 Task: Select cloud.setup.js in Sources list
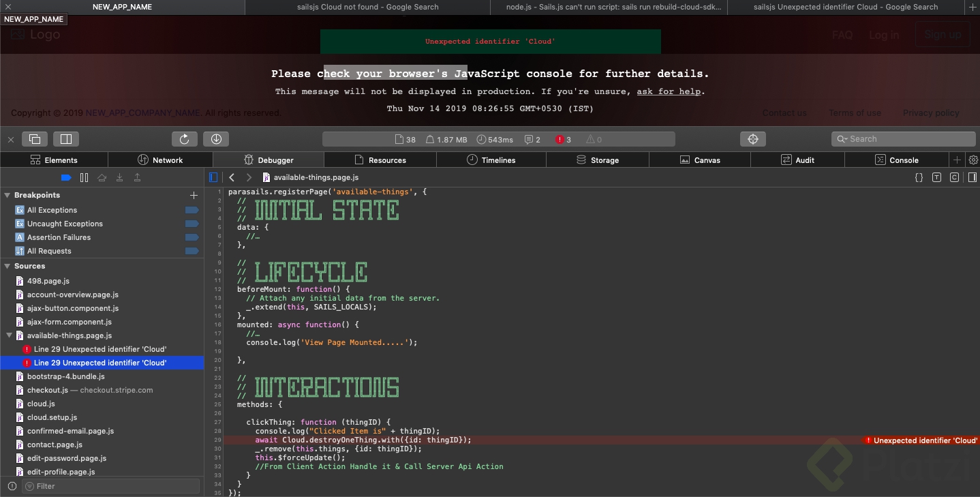tap(52, 417)
